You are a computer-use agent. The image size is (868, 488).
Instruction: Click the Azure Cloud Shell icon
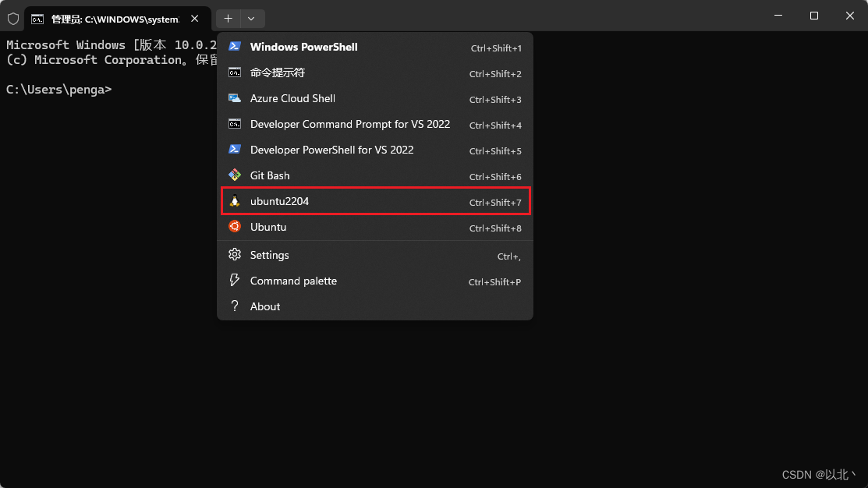[235, 98]
